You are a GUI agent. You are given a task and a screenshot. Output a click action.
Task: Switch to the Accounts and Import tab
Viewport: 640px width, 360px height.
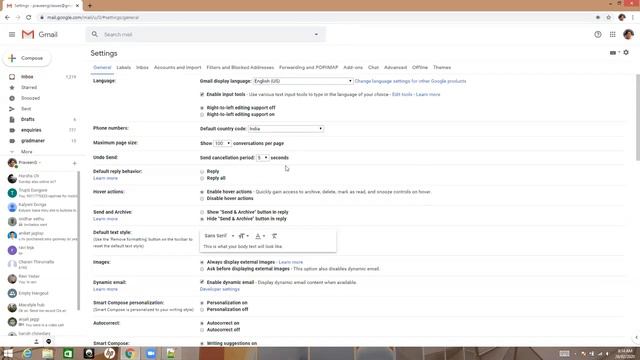point(178,67)
